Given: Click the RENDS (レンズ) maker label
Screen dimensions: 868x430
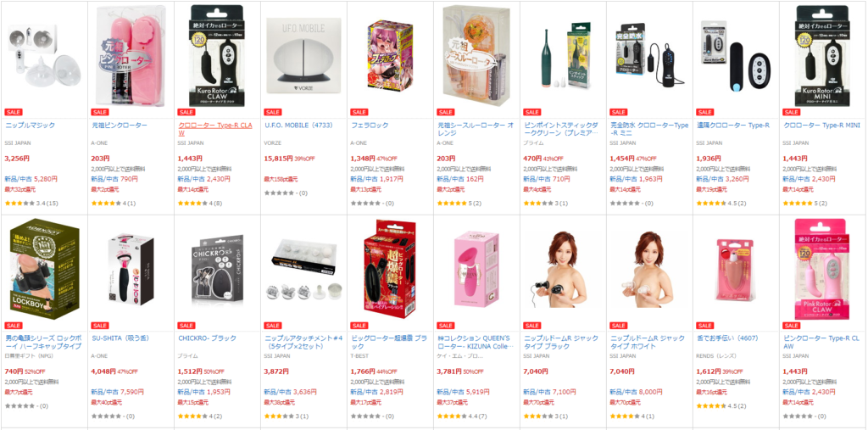Looking at the screenshot, I should (x=715, y=356).
